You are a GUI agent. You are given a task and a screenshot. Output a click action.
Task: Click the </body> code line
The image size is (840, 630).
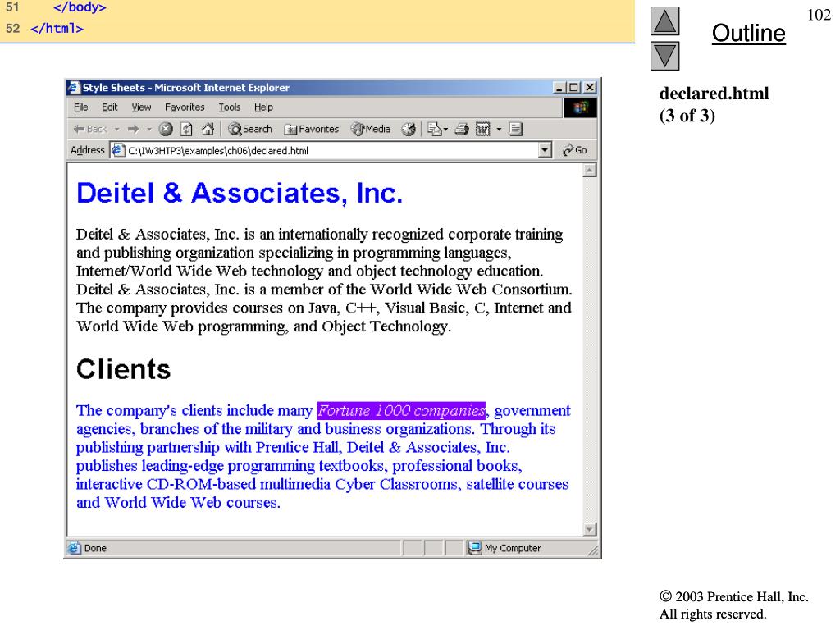coord(80,7)
